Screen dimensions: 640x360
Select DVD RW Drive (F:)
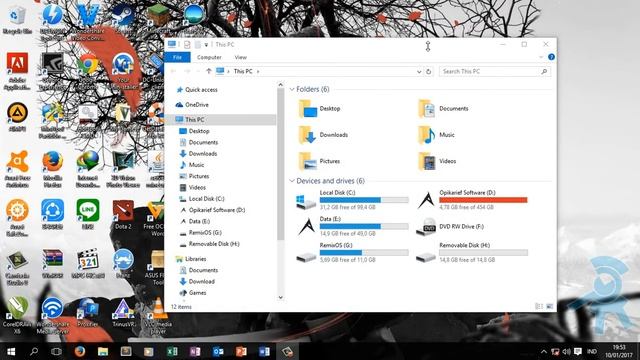(x=450, y=227)
